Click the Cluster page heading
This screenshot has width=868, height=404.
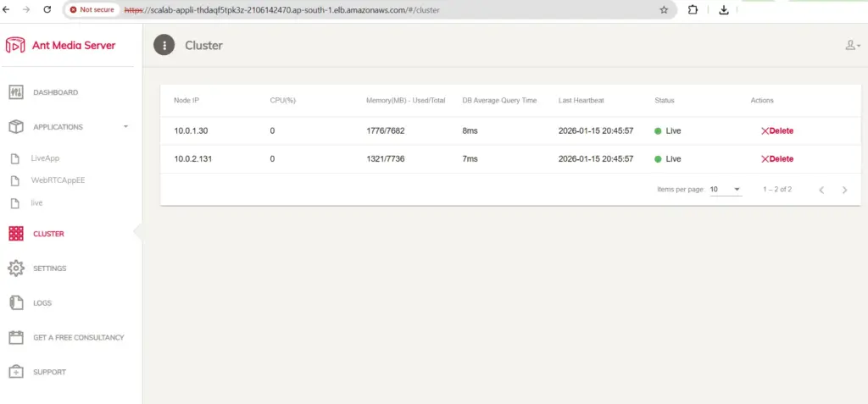[x=203, y=46]
